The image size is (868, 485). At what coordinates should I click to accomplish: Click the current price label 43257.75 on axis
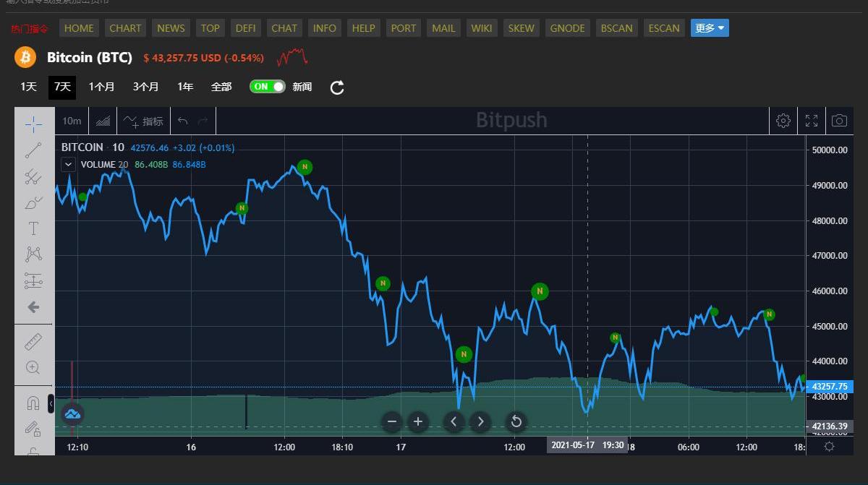pos(830,387)
